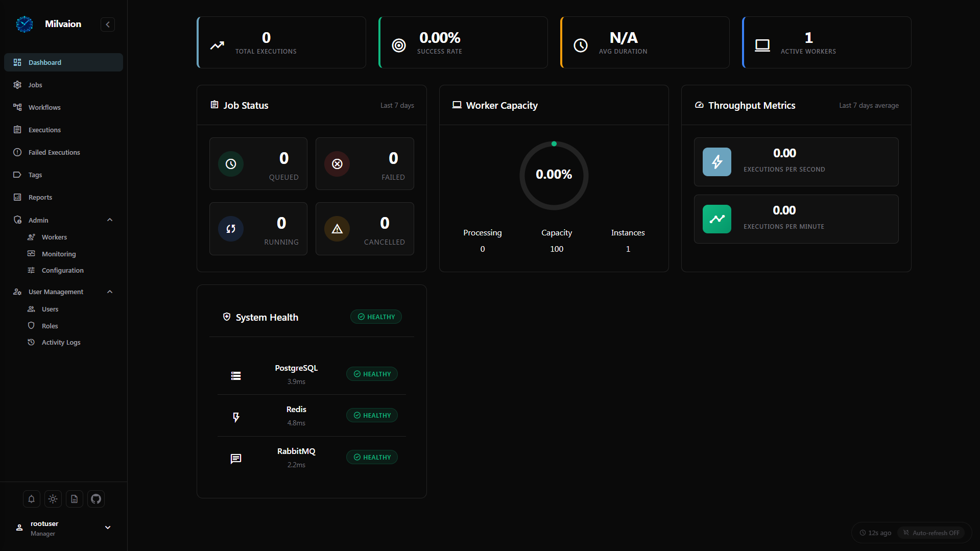The width and height of the screenshot is (980, 551).
Task: Click the Instances label in Worker Capacity
Action: click(628, 233)
